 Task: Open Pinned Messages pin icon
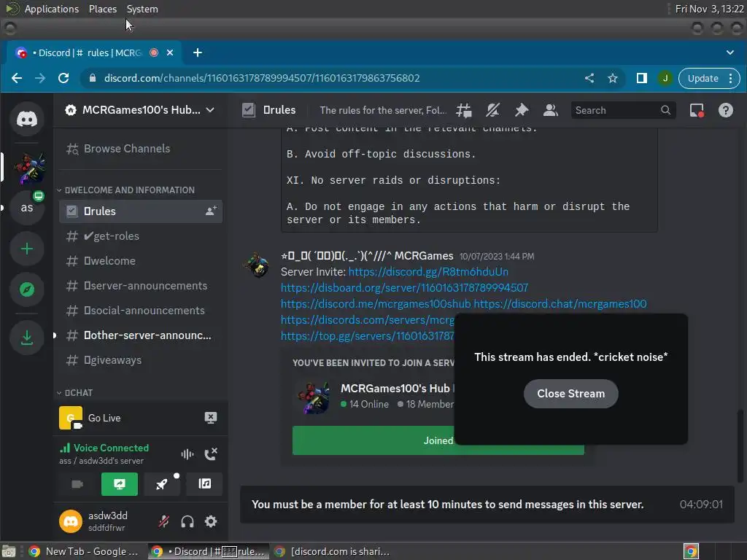click(x=522, y=111)
